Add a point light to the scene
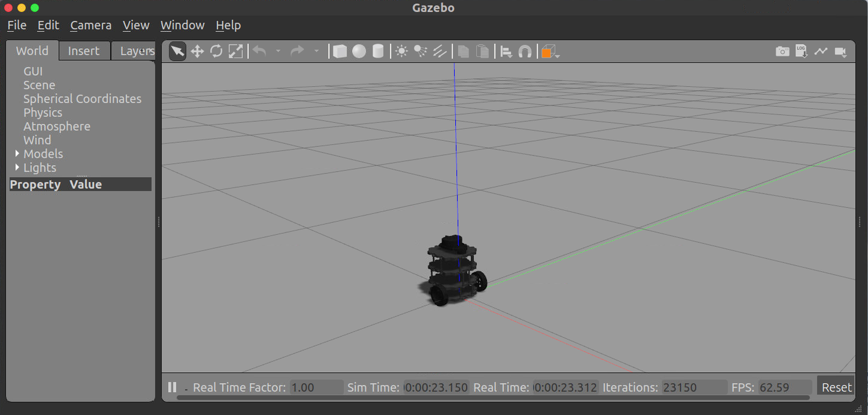Screen dimensions: 868x415 coord(402,51)
